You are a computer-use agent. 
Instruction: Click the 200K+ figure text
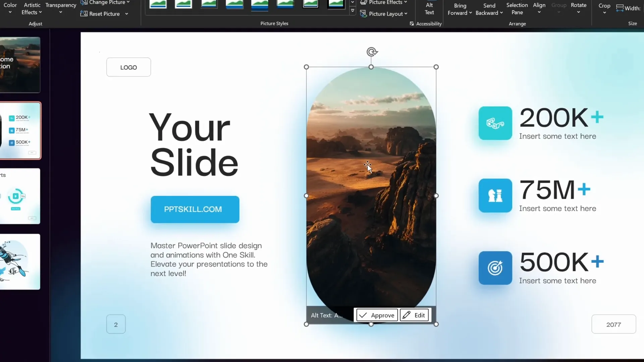(x=561, y=118)
